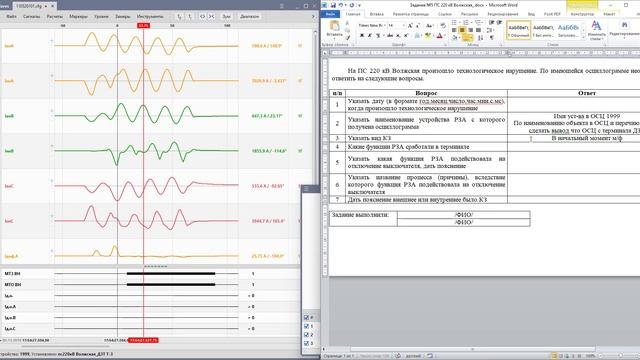Open the Сигналы menu
Screen dimensions: 640x360
(31, 17)
